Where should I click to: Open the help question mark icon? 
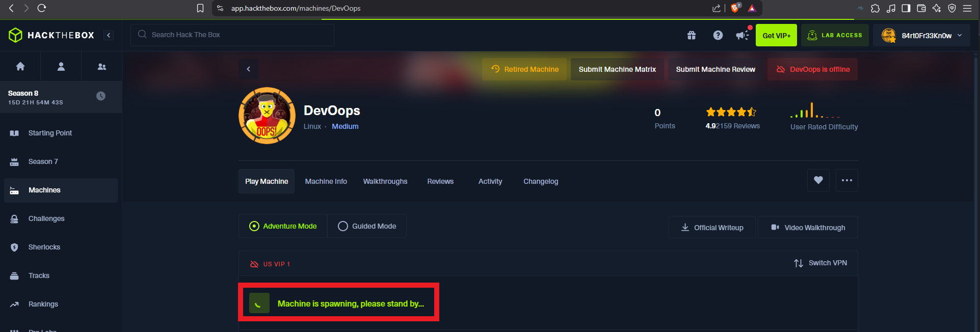click(718, 35)
